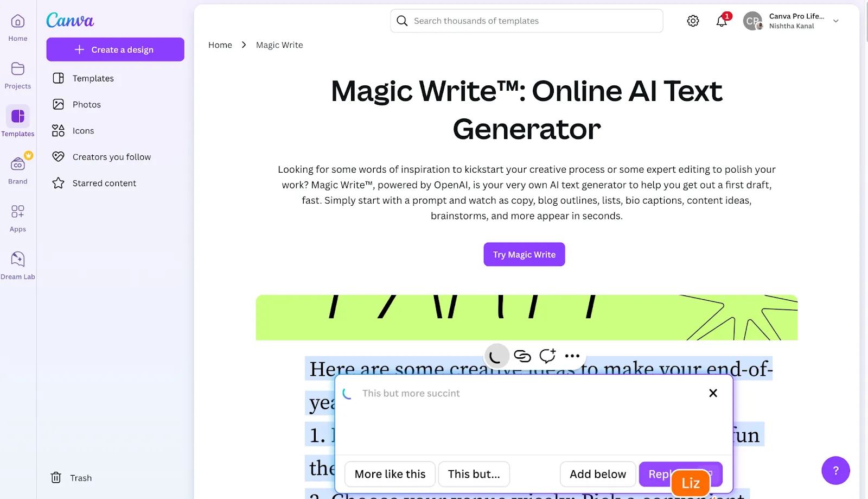The height and width of the screenshot is (499, 868).
Task: Open the Trash
Action: [71, 478]
